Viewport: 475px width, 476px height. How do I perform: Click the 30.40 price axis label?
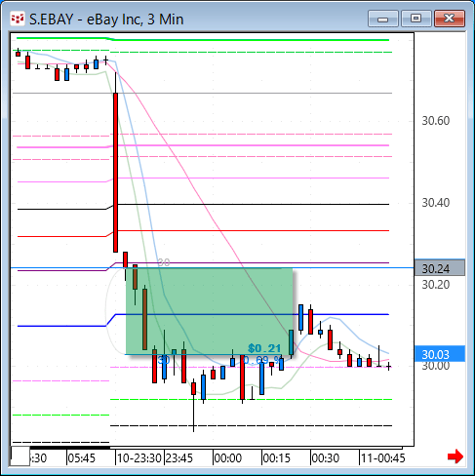pyautogui.click(x=436, y=203)
